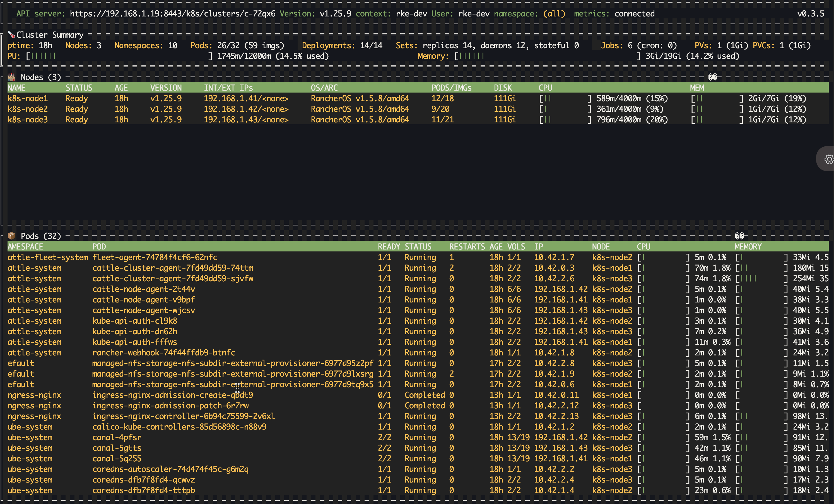The width and height of the screenshot is (834, 504).
Task: Click k8s-node3 CPU usage bar
Action: coord(565,120)
